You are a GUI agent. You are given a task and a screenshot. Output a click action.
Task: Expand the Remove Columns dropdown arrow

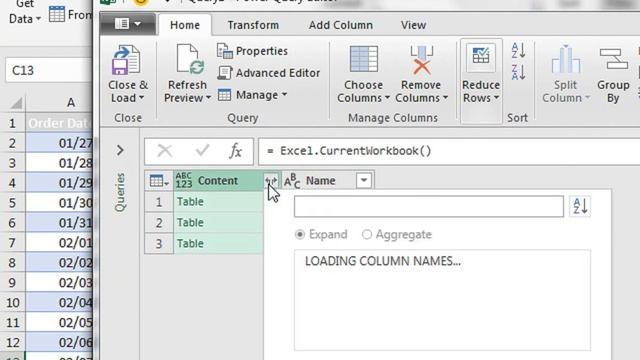pyautogui.click(x=445, y=98)
